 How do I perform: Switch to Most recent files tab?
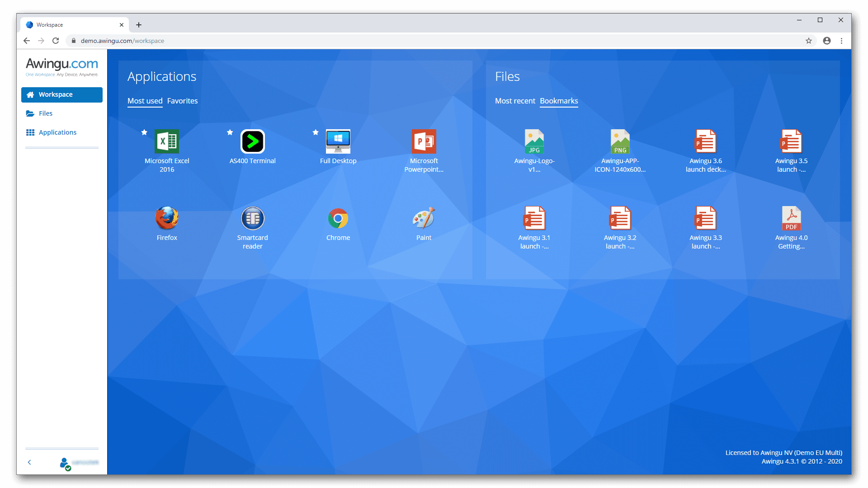point(514,101)
